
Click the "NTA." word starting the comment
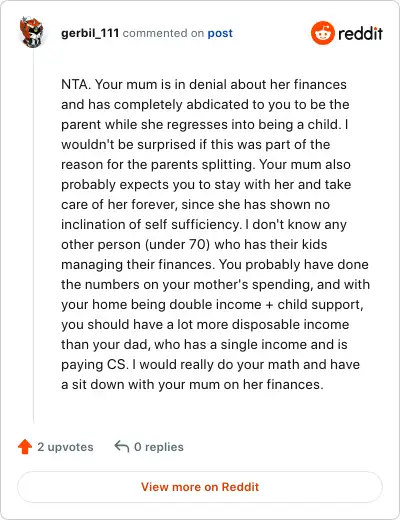tap(76, 84)
